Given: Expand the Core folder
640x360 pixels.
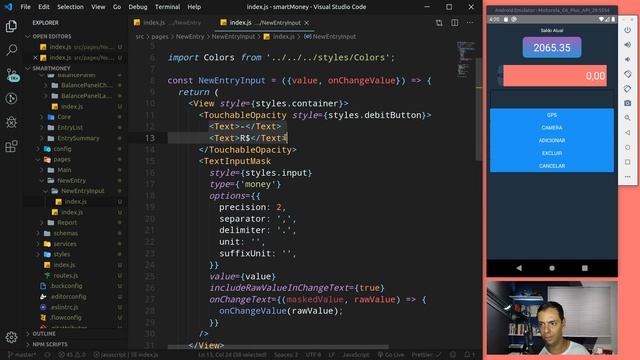Looking at the screenshot, I should [x=64, y=117].
